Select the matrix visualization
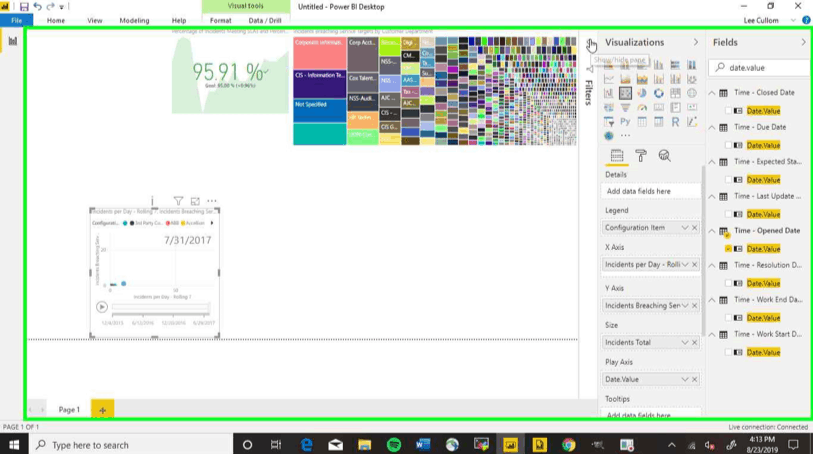Viewport: 815px width, 454px height. point(659,122)
